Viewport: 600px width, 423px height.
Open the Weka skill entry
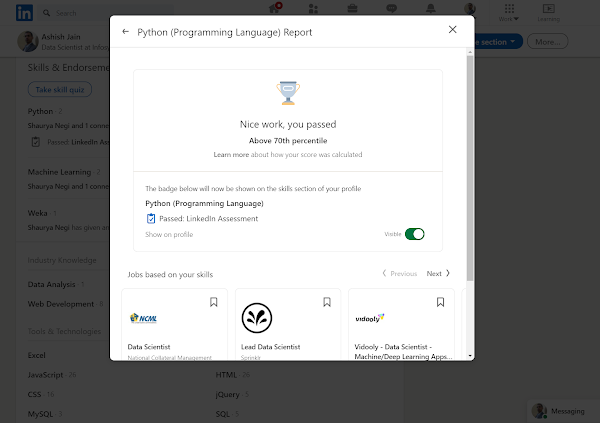click(38, 213)
